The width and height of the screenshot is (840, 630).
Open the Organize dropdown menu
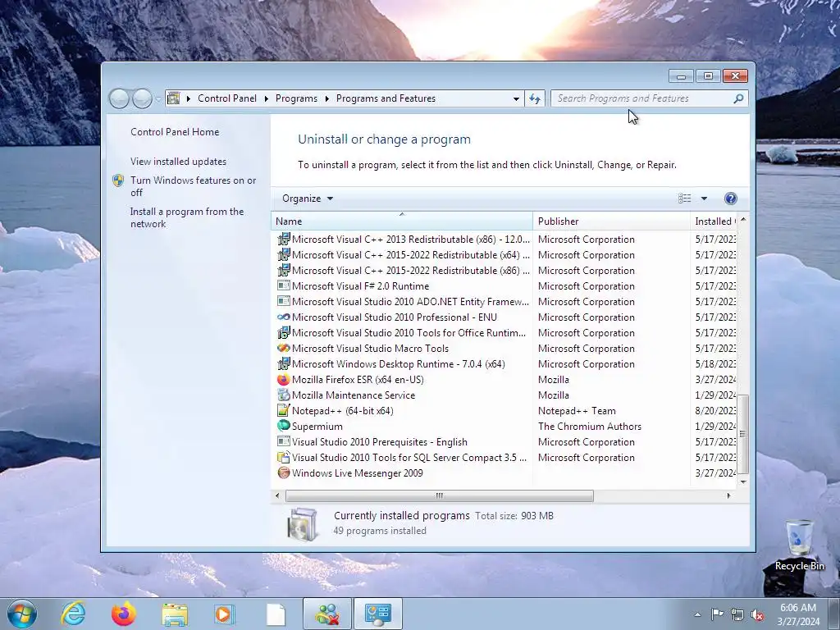click(x=308, y=199)
